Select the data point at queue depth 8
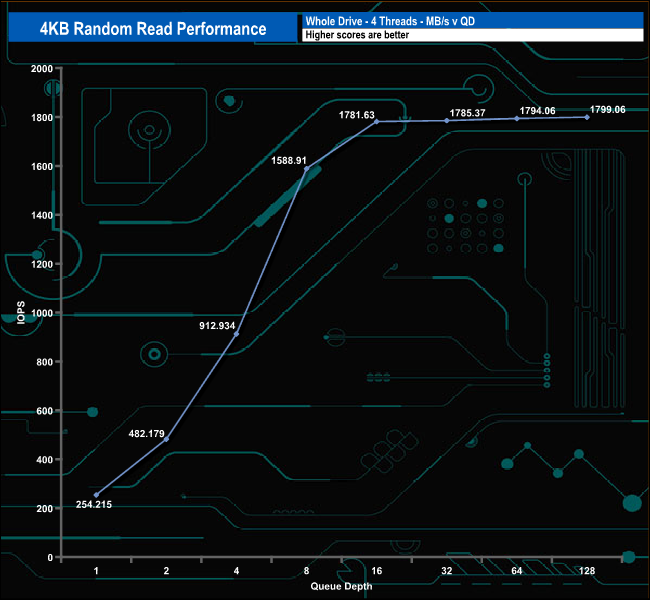Screen dimensions: 650x600 coord(306,168)
